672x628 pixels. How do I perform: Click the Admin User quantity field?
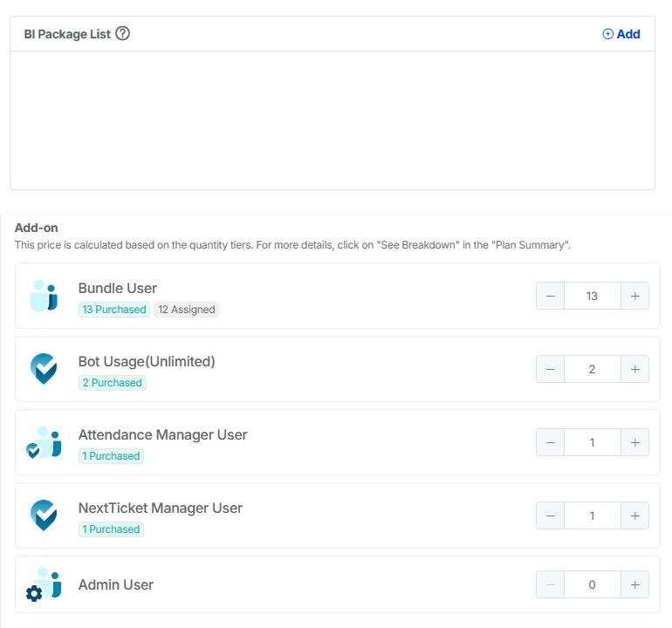coord(592,585)
